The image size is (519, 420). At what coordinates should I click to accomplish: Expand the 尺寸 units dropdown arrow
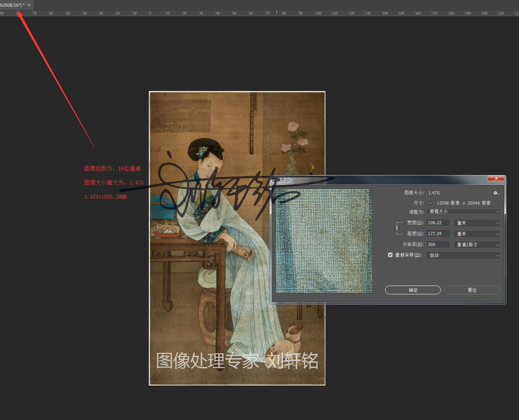click(x=430, y=203)
